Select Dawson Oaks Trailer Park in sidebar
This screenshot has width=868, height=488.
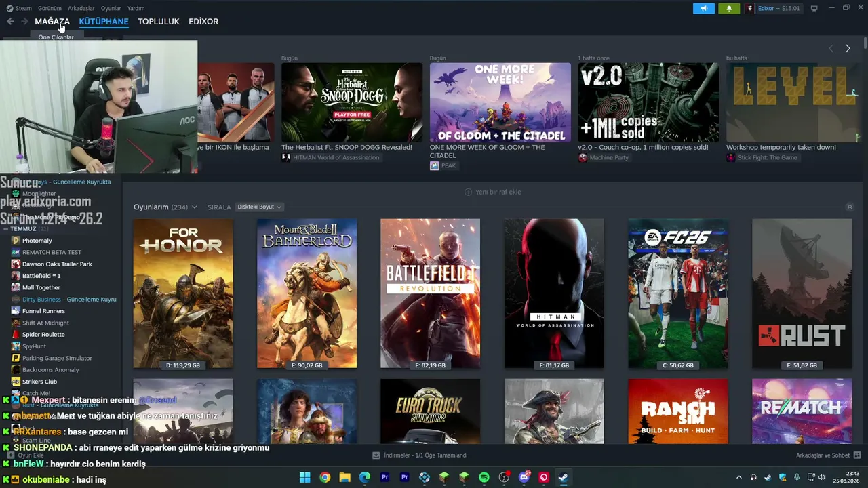click(x=57, y=264)
